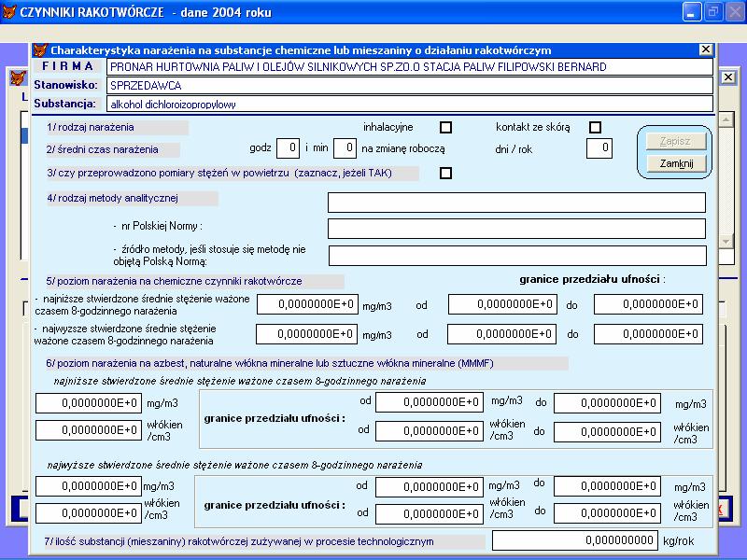
Task: Click najwyższe 'do' włókien/cm3 confidence field
Action: point(608,513)
